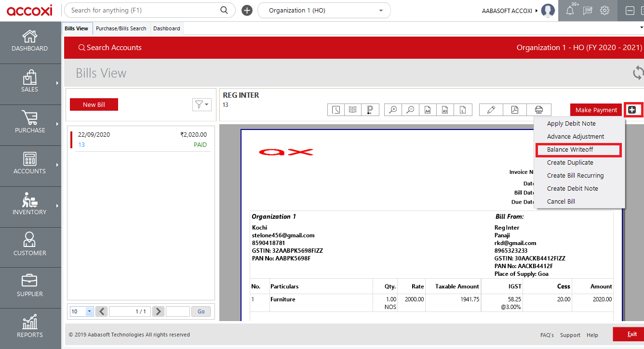Choose Create Bill Recurring option
Screen dimensions: 644x349
coord(575,176)
